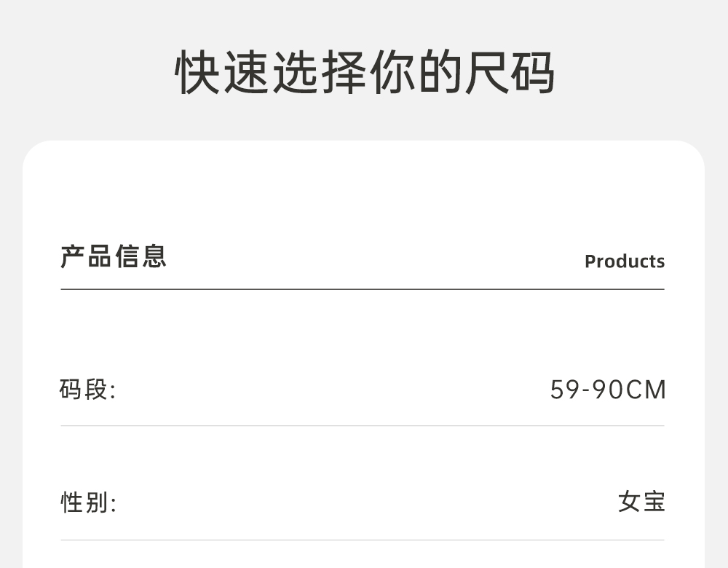Image resolution: width=728 pixels, height=568 pixels.
Task: Click 你的 in the page title
Action: 414,73
